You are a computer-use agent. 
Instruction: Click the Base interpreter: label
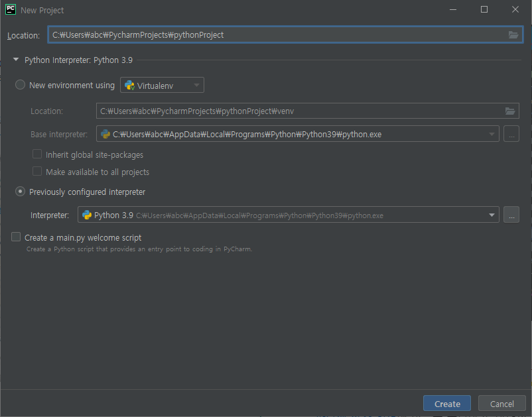pyautogui.click(x=59, y=135)
